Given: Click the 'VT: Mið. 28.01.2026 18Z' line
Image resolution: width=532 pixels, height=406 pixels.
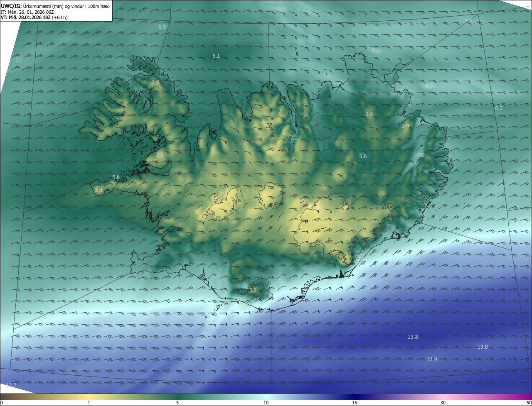Looking at the screenshot, I should [26, 17].
